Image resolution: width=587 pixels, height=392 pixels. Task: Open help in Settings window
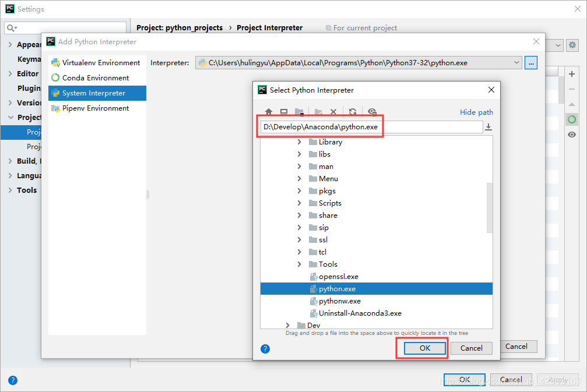(x=13, y=380)
